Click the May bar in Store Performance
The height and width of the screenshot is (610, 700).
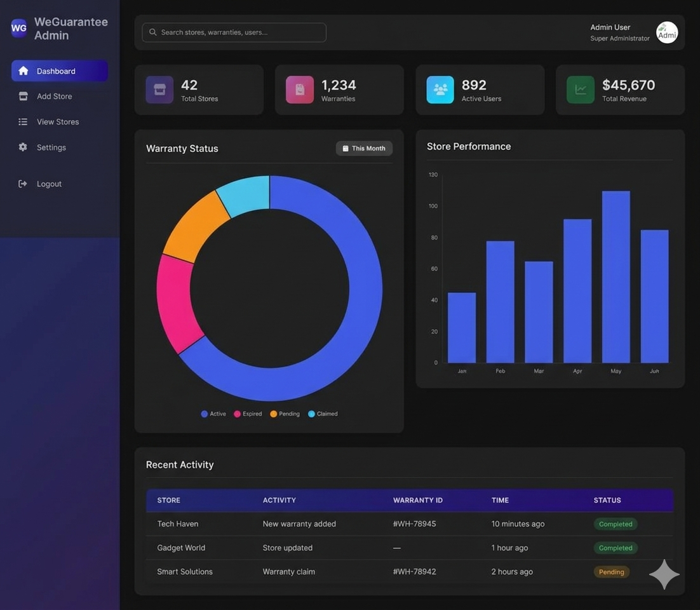616,277
